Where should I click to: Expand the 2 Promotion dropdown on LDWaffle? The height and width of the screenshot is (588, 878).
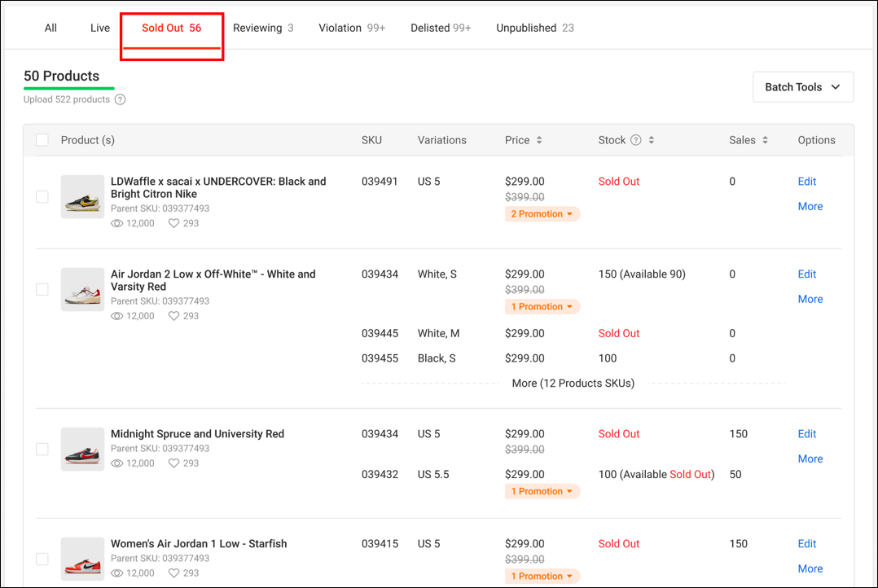[x=542, y=213]
